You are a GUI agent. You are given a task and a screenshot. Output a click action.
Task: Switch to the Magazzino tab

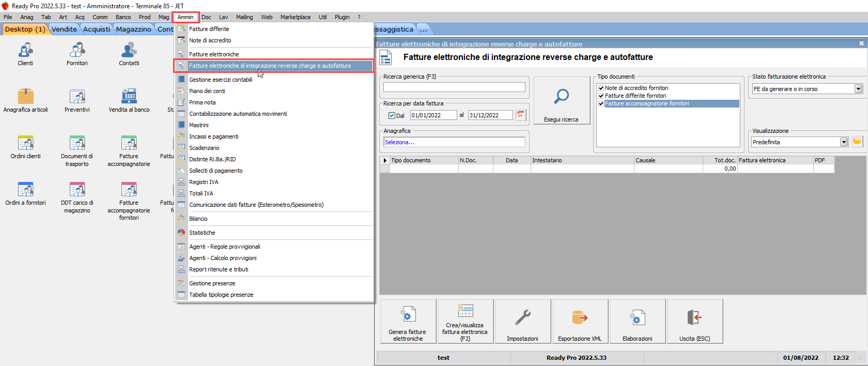coord(134,29)
